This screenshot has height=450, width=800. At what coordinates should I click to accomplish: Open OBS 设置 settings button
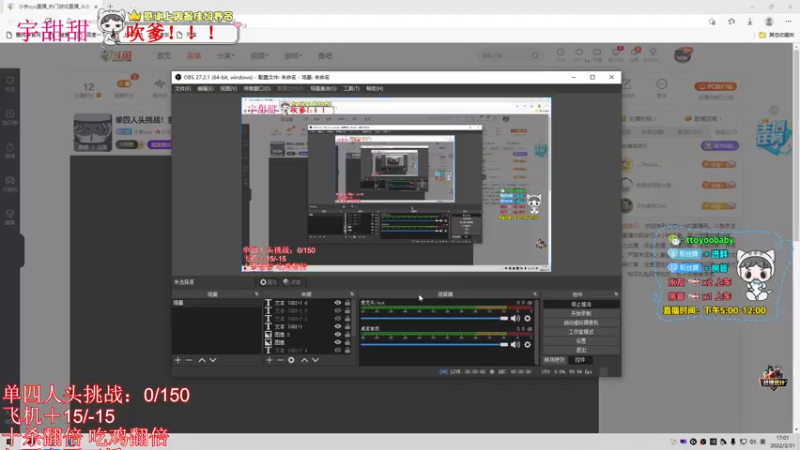click(x=581, y=341)
